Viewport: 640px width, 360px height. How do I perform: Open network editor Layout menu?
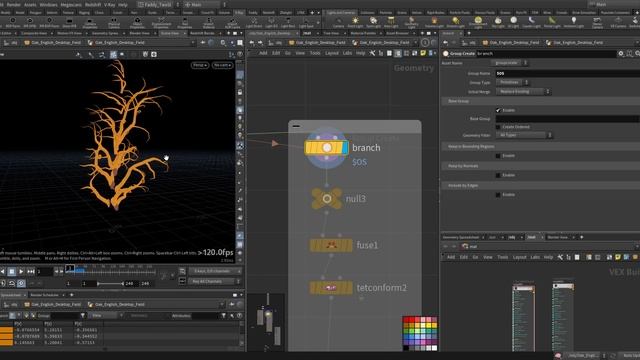tap(331, 53)
